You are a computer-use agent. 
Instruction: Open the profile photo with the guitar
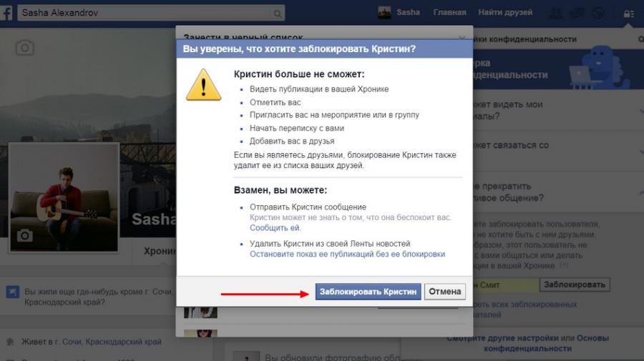tap(64, 197)
